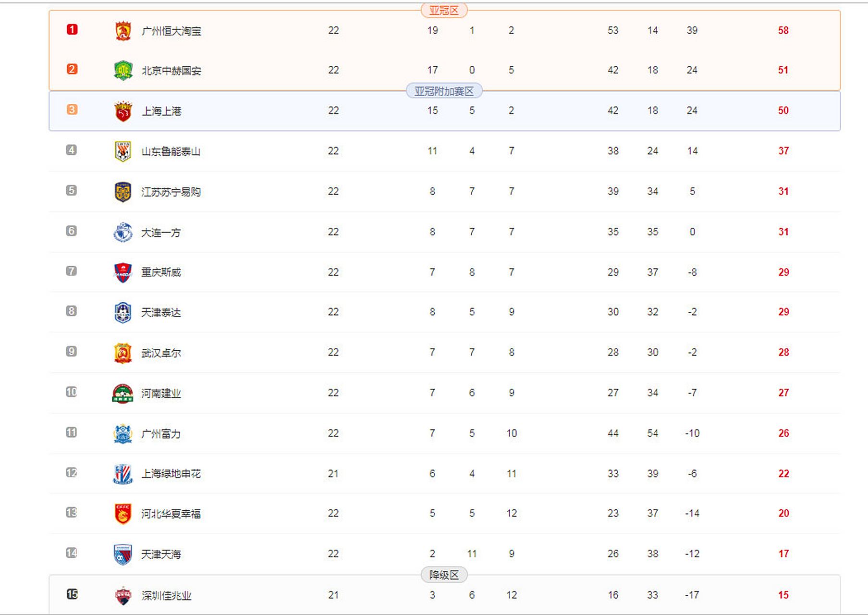Click the 山东鲁能泰山 team crest
The height and width of the screenshot is (615, 868).
(x=123, y=151)
